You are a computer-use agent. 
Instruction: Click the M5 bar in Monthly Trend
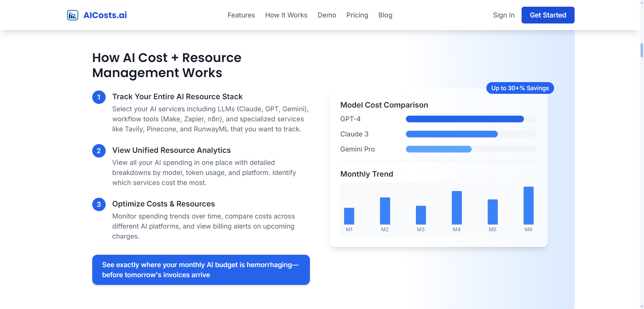492,212
